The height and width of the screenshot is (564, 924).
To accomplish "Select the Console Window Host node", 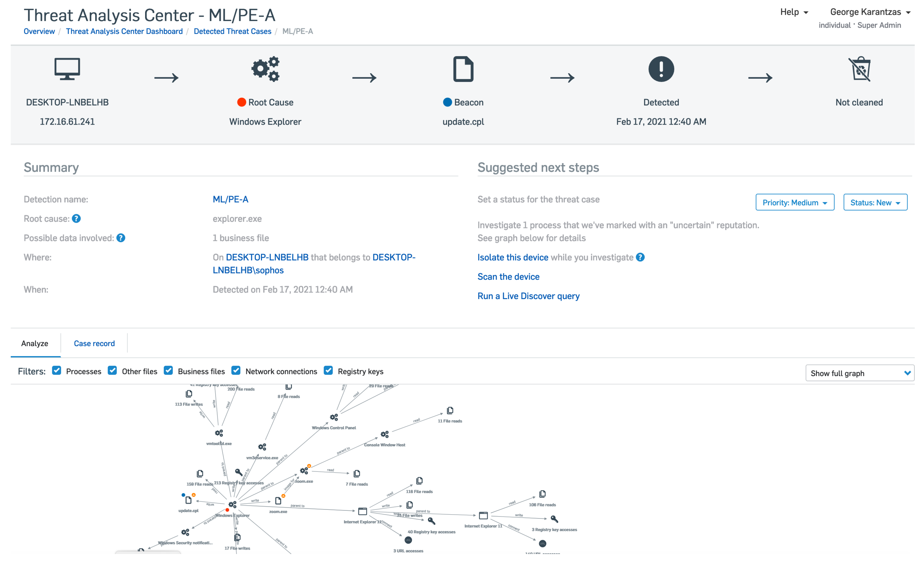I will [385, 435].
